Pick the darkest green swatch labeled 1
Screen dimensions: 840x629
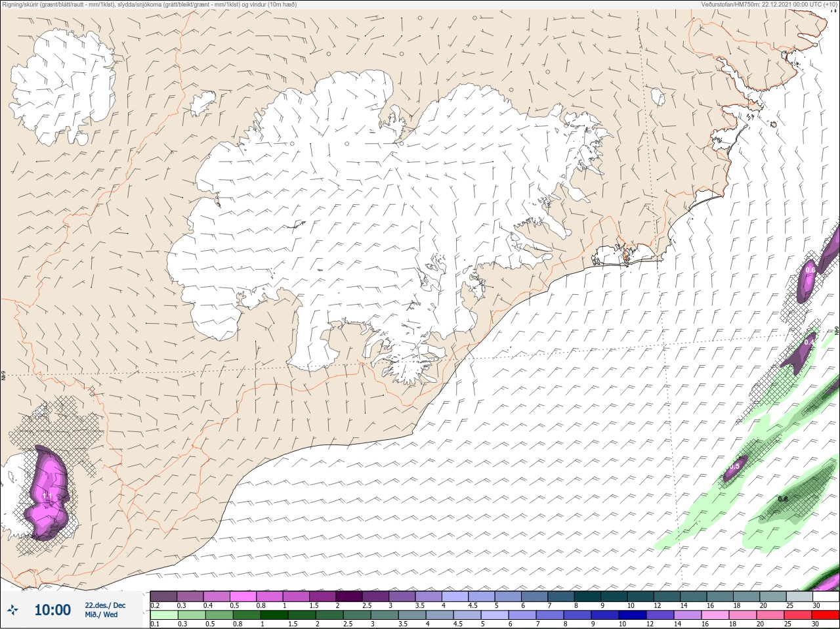(x=274, y=615)
